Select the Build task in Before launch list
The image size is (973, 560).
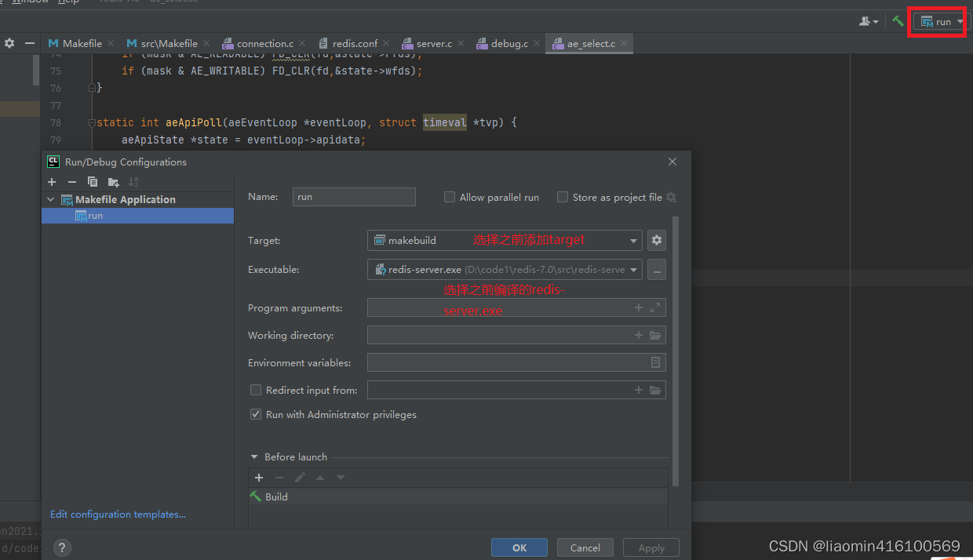click(458, 496)
